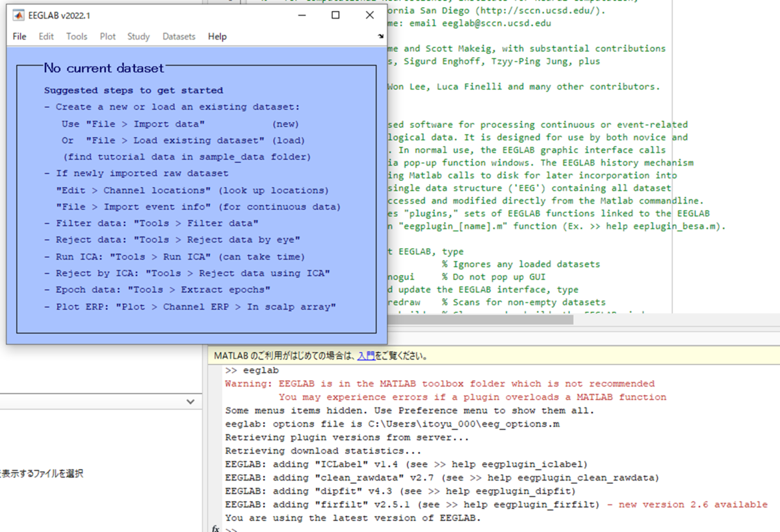
Task: Click the 'Tools > Reject data by eye' line
Action: click(x=172, y=240)
